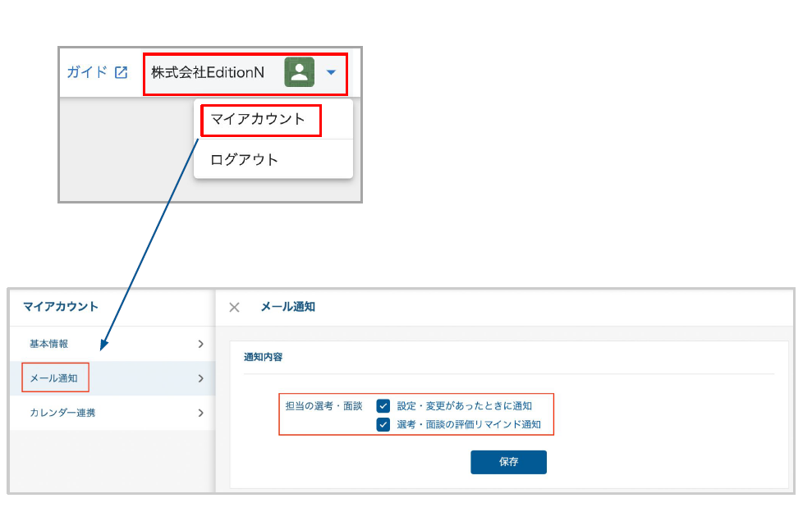The image size is (812, 512).
Task: Toggle 選考・面談の評価リマインド通知 checkbox
Action: (x=383, y=424)
